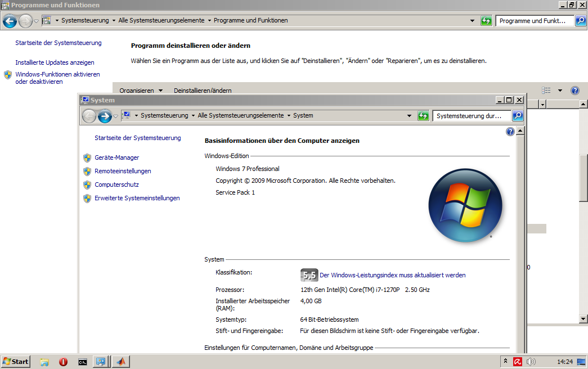Open Windows-Funktionen aktivieren oder deaktivieren
588x369 pixels.
click(57, 78)
